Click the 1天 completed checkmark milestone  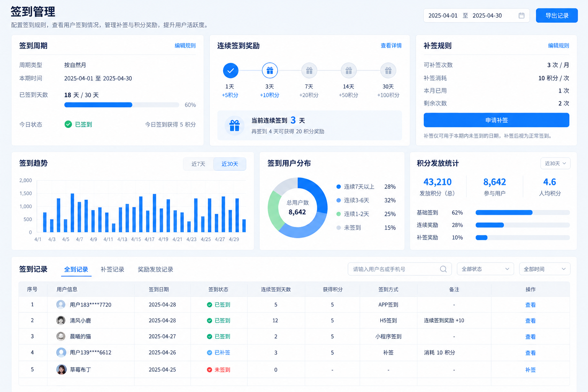coord(231,70)
